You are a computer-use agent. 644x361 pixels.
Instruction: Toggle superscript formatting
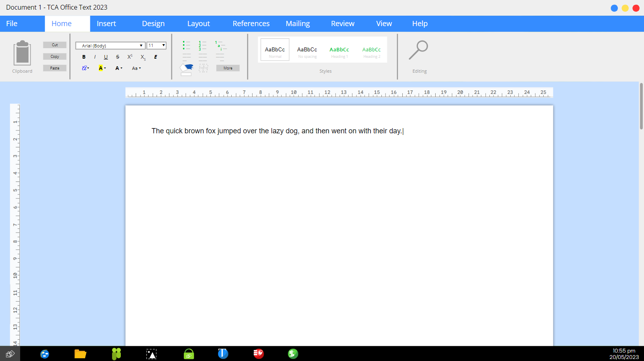[x=130, y=57]
